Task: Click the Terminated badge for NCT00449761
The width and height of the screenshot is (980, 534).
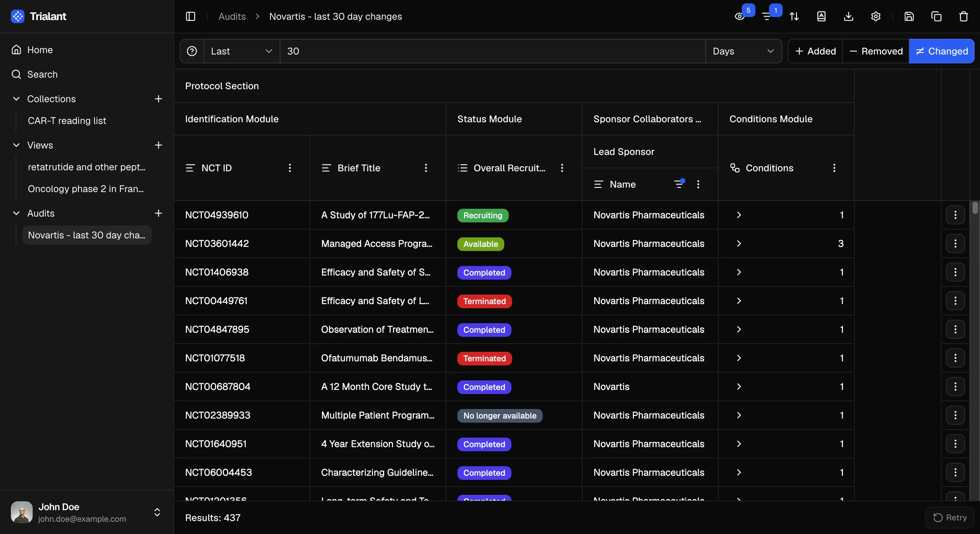Action: click(x=484, y=301)
